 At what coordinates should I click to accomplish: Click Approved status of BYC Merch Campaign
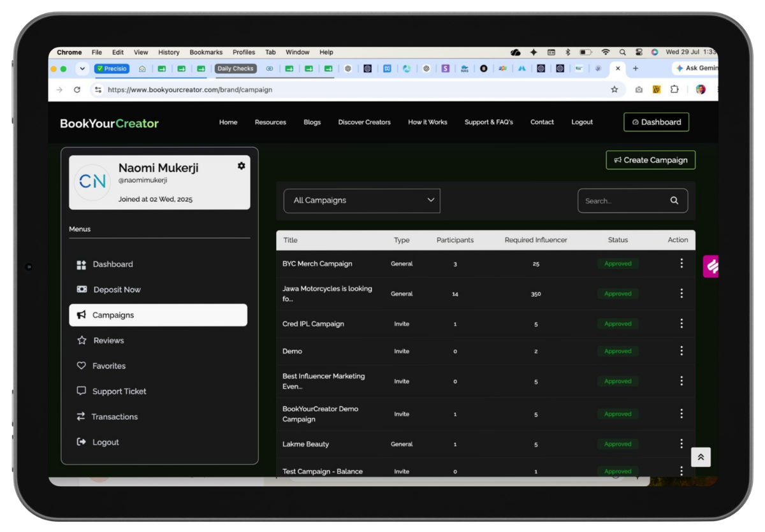pyautogui.click(x=618, y=264)
